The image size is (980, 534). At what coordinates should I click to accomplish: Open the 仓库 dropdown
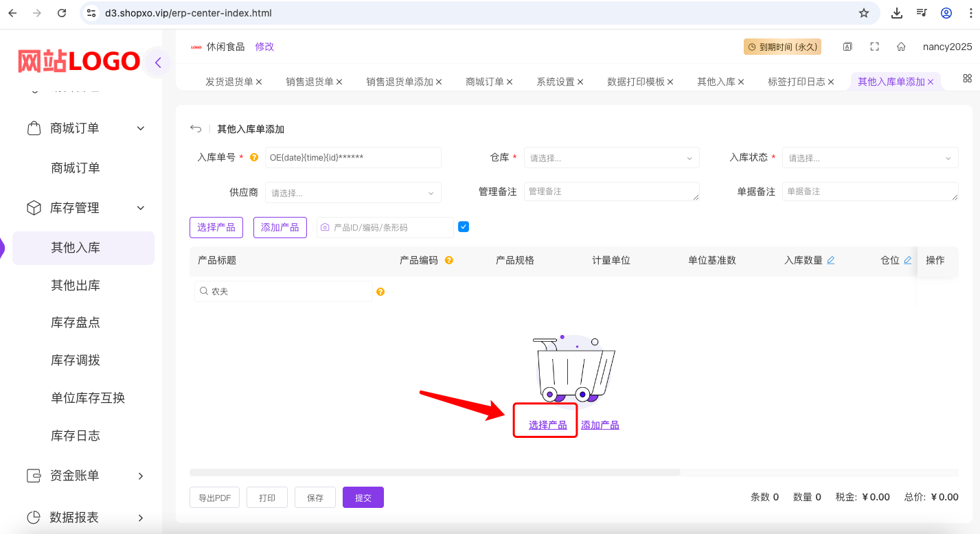(611, 158)
